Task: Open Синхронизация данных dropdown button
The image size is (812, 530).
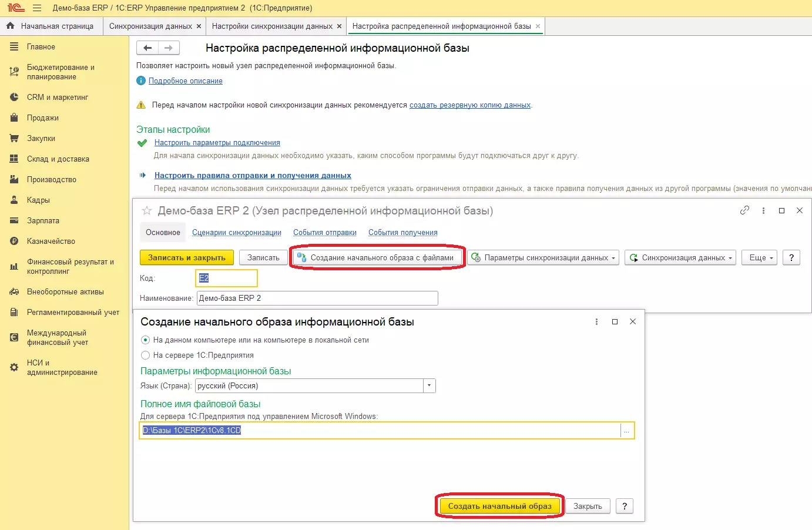Action: pyautogui.click(x=680, y=258)
